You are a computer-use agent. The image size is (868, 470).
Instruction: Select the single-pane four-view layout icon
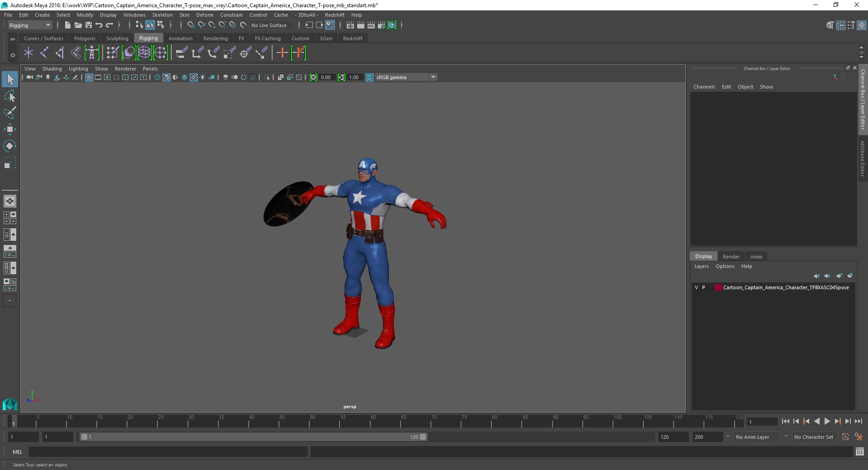(x=9, y=201)
